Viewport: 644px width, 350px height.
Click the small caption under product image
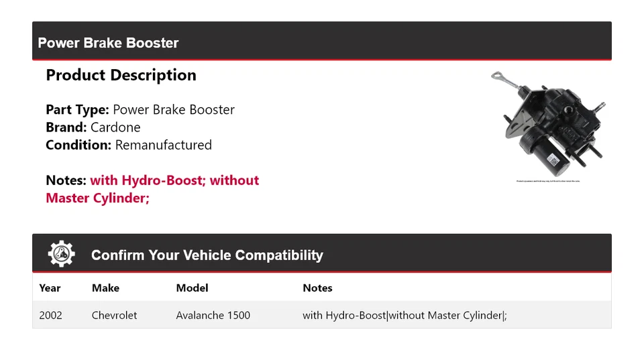pyautogui.click(x=548, y=181)
